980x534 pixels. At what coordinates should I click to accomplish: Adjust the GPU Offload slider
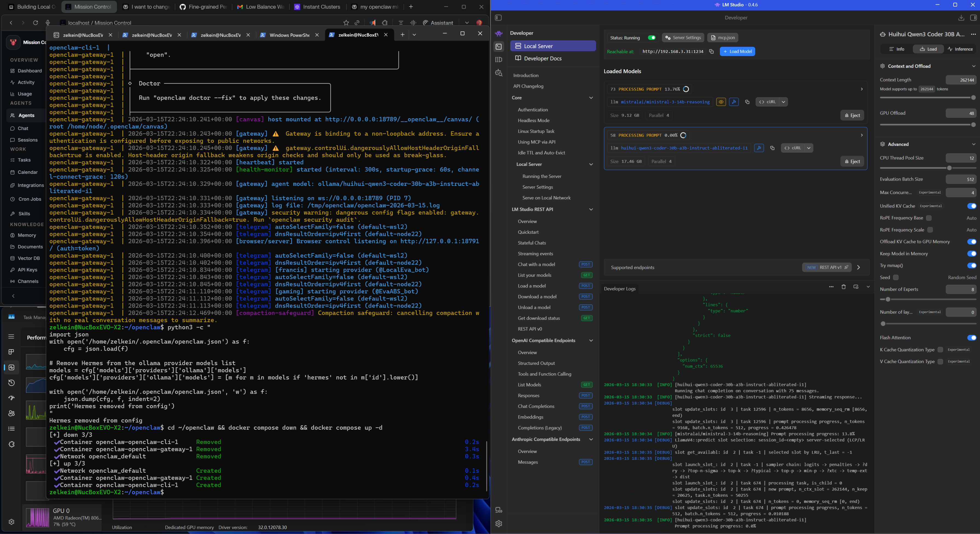click(x=973, y=125)
